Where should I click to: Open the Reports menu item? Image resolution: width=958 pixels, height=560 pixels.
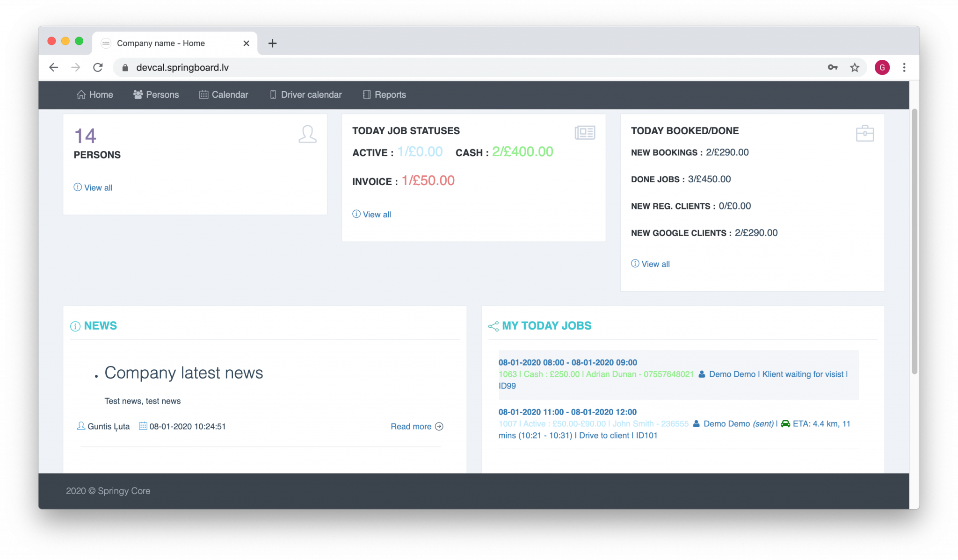(385, 94)
